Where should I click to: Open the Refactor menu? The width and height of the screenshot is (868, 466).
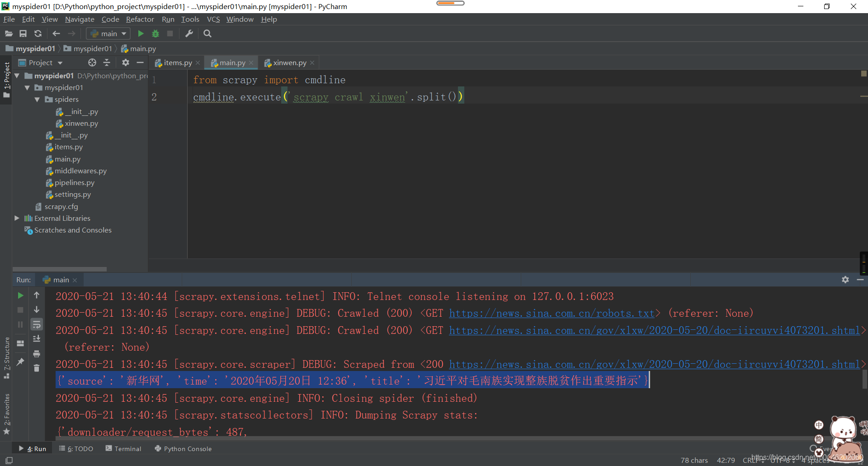pyautogui.click(x=140, y=19)
